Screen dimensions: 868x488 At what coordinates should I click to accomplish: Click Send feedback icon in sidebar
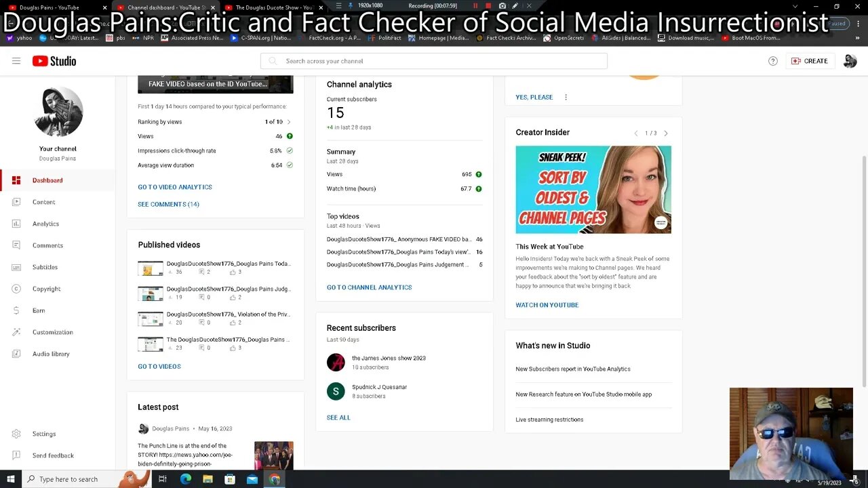pos(16,455)
